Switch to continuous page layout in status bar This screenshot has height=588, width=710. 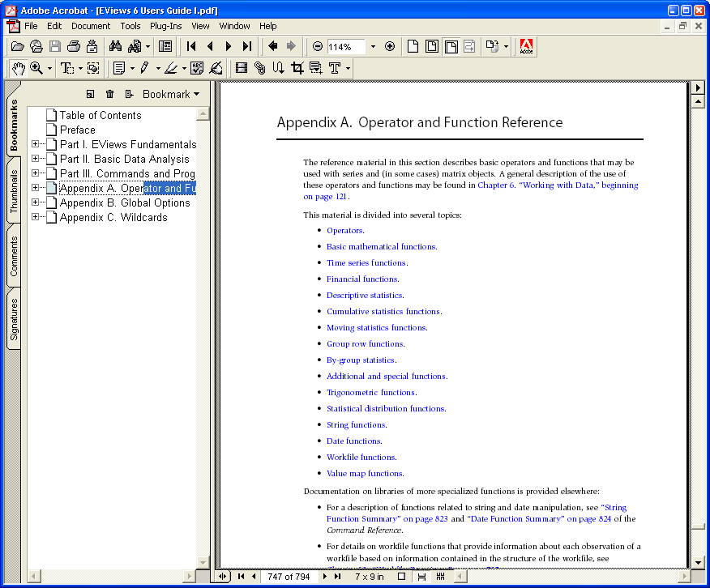tap(421, 577)
